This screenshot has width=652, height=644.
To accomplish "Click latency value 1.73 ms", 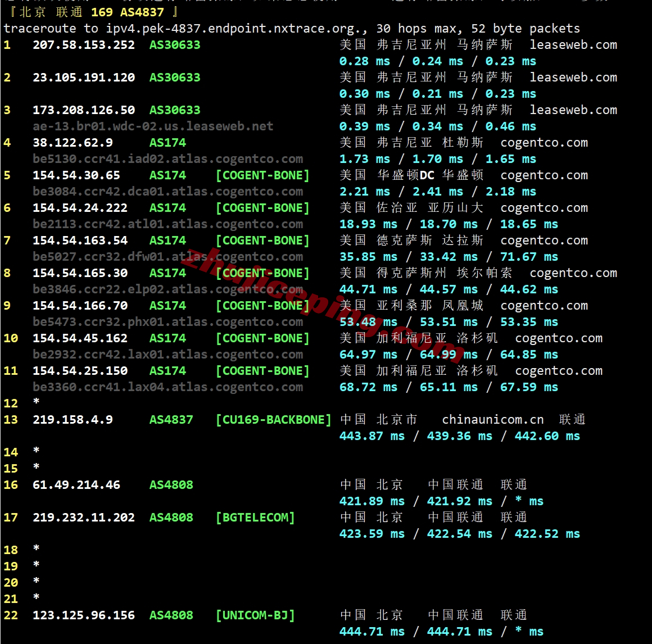I will click(365, 159).
